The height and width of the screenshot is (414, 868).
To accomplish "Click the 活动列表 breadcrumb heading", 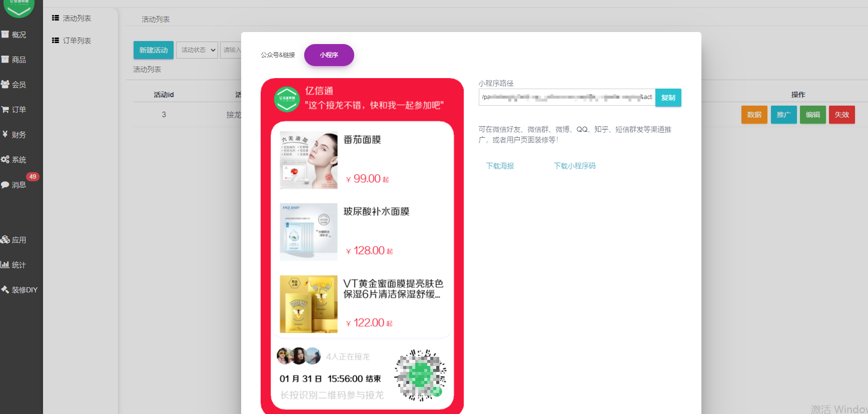I will [156, 19].
